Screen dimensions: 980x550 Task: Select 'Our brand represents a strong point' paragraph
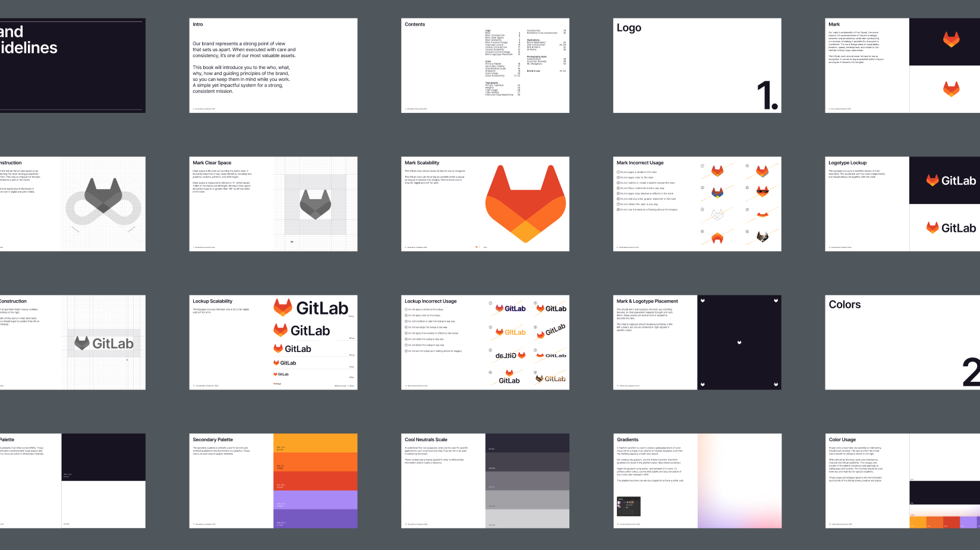(x=244, y=50)
